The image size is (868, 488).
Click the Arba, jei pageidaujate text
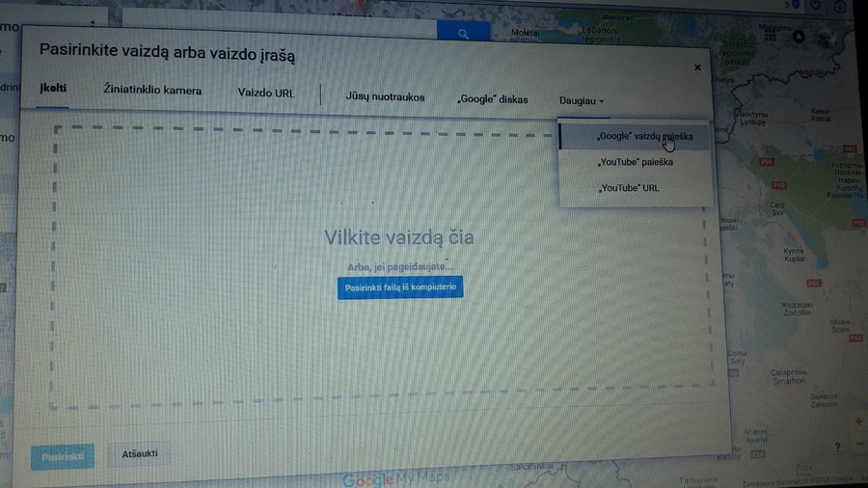pos(400,267)
